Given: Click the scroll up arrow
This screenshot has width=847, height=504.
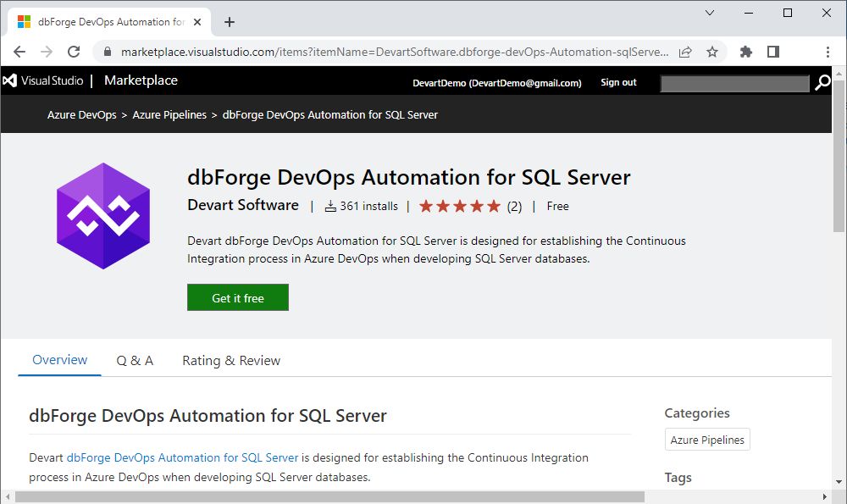Looking at the screenshot, I should coord(839,73).
